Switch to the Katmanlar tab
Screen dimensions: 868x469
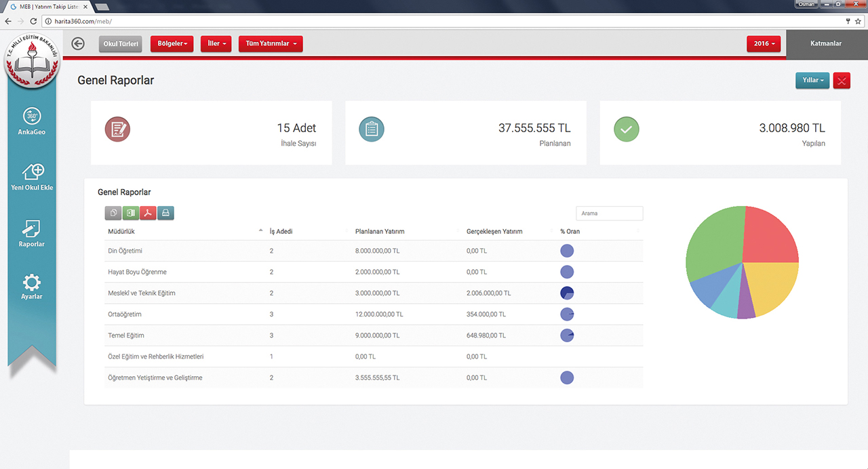826,44
